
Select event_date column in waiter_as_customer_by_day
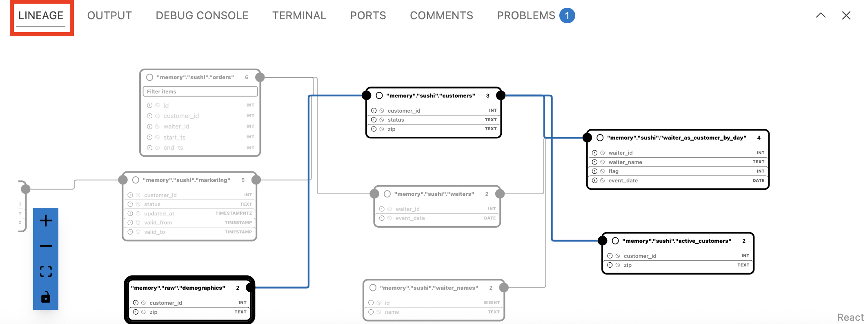(678, 180)
